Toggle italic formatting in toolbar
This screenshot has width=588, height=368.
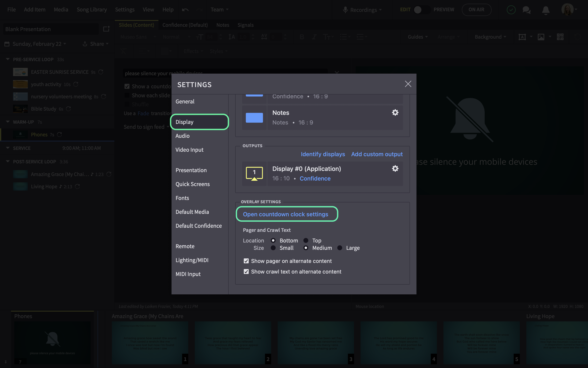pyautogui.click(x=314, y=37)
